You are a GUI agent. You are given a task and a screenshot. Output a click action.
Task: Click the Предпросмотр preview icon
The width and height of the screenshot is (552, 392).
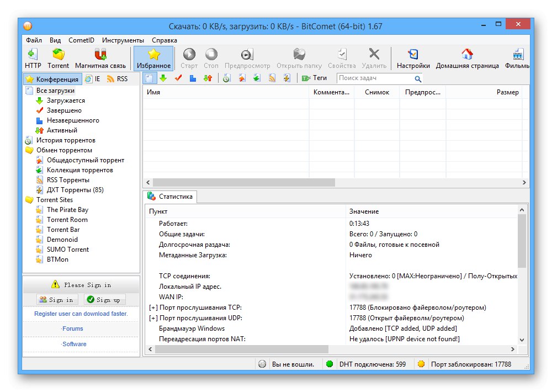pos(247,55)
